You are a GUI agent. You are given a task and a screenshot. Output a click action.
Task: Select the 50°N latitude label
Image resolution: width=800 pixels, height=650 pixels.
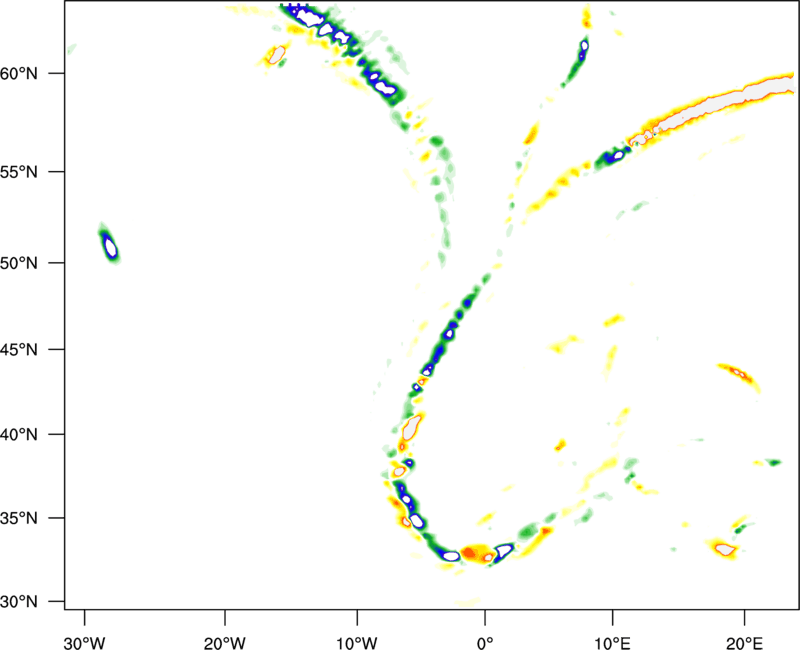click(x=19, y=263)
